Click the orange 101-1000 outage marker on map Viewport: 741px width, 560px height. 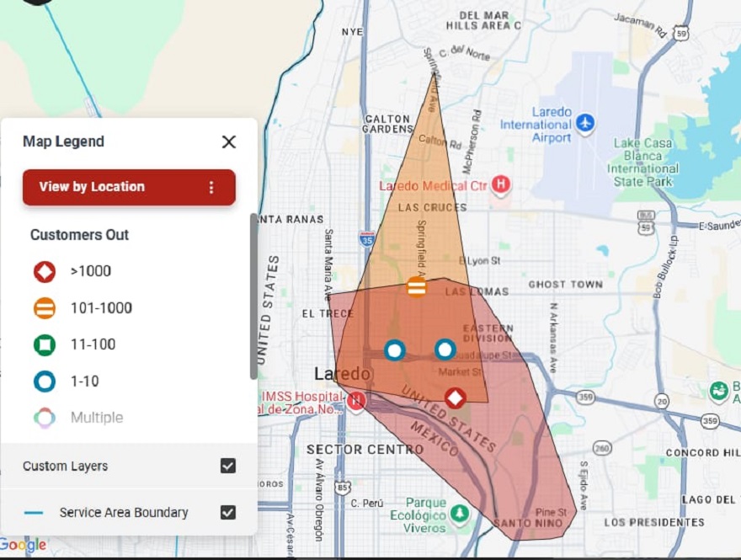[x=416, y=286]
